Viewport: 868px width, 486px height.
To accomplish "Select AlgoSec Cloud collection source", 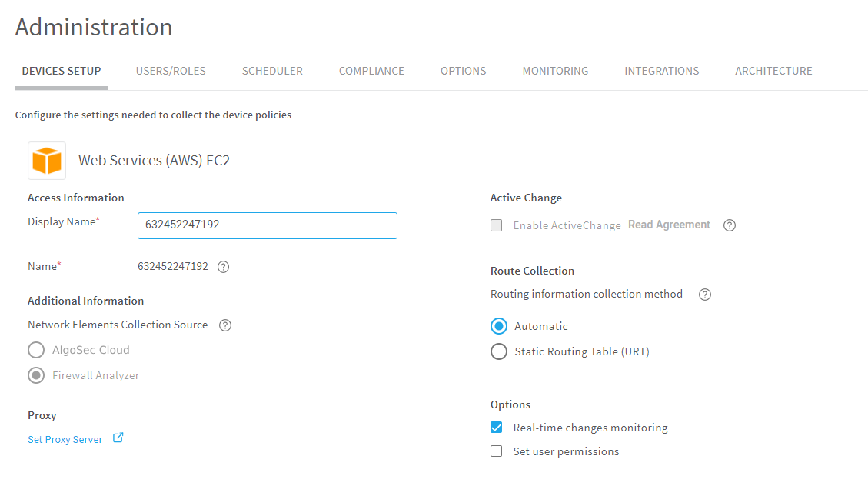I will click(x=36, y=350).
